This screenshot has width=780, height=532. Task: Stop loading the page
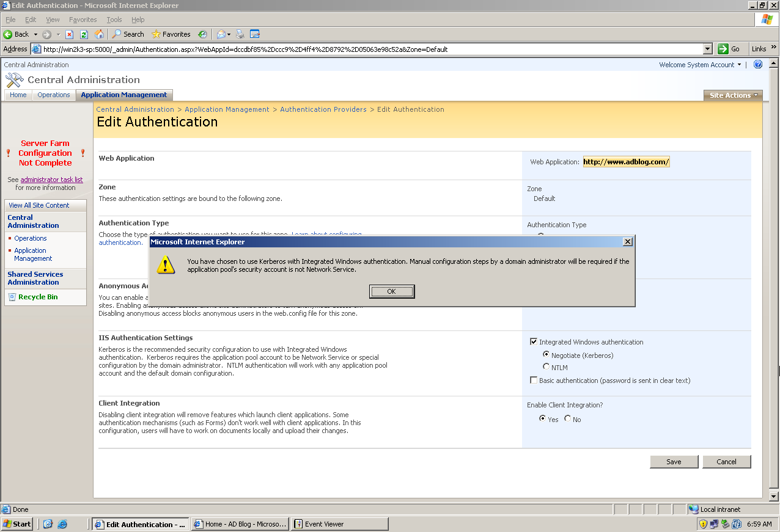68,34
